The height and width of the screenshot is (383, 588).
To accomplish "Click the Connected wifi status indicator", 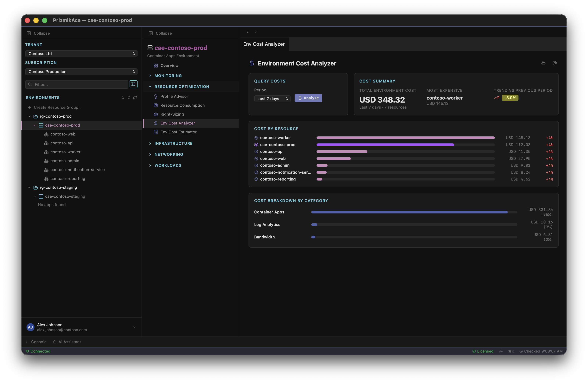I will (x=38, y=351).
